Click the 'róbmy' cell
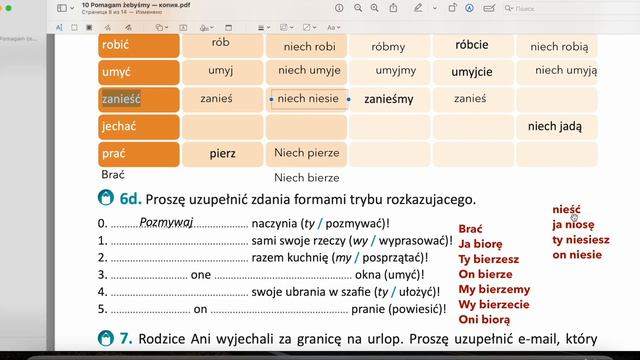This screenshot has height=360, width=640. click(x=388, y=47)
